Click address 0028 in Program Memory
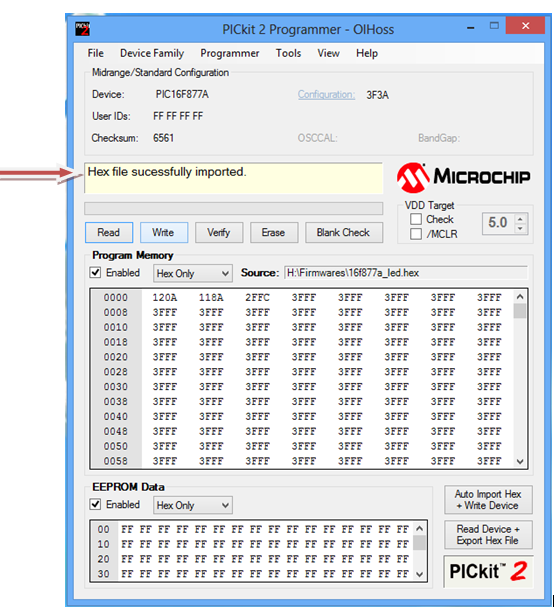The height and width of the screenshot is (608, 554). [116, 372]
